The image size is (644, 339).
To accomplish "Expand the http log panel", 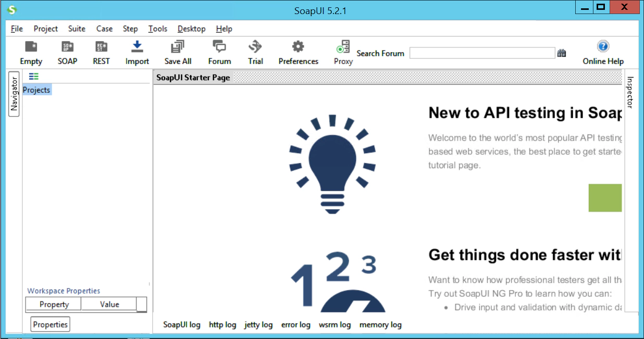I will (222, 324).
